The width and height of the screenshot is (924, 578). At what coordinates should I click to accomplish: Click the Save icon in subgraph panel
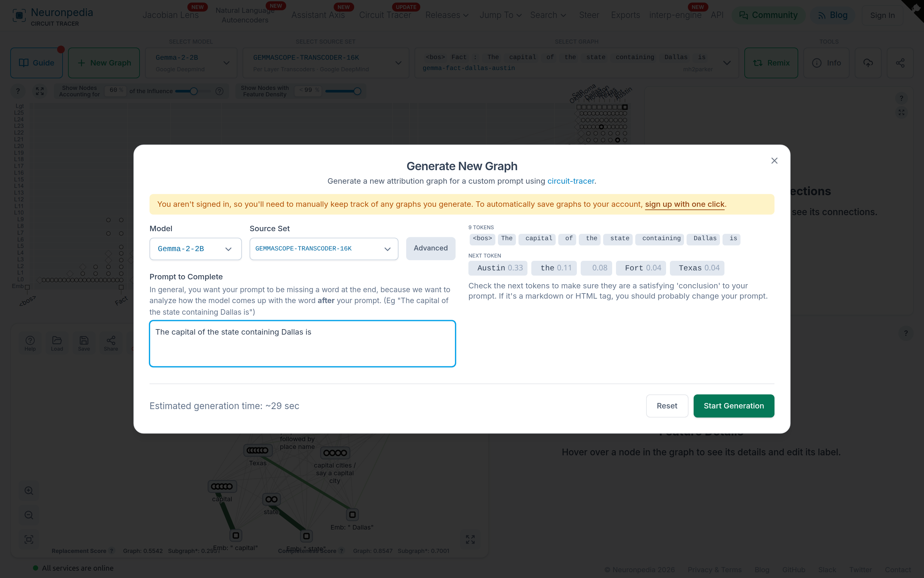point(84,343)
